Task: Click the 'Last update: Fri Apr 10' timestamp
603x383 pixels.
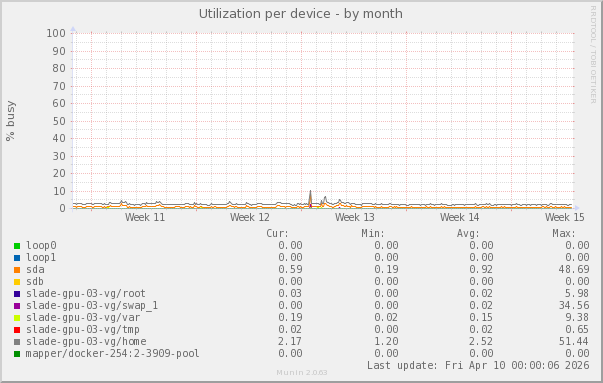Action: [x=478, y=365]
